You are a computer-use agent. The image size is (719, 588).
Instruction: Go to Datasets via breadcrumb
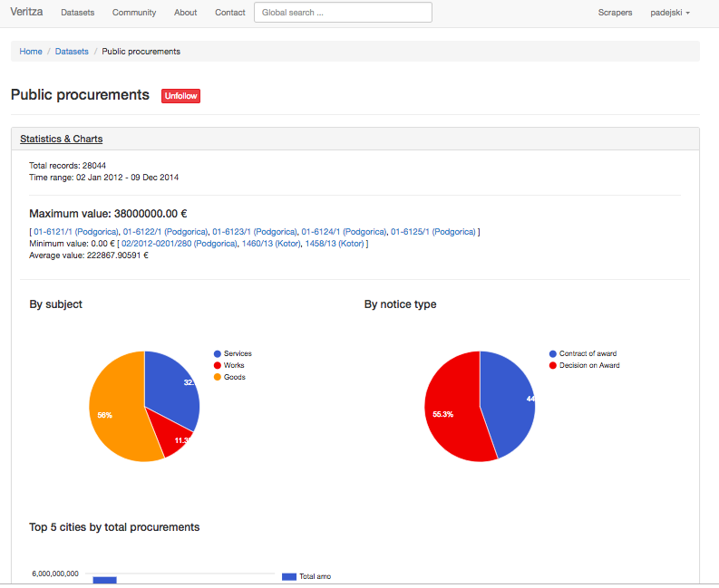(x=72, y=52)
